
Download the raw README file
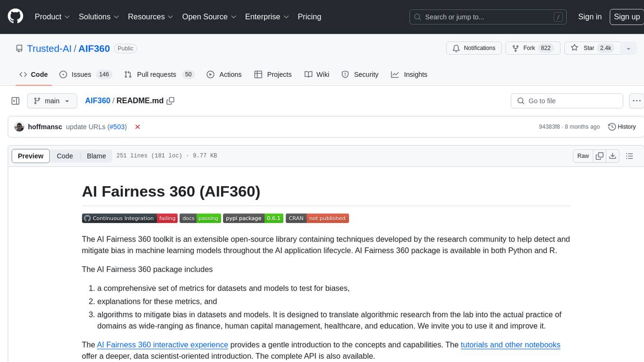612,156
